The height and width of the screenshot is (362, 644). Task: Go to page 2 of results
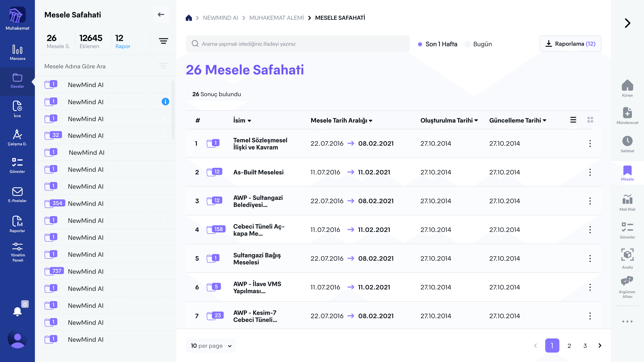pos(569,346)
